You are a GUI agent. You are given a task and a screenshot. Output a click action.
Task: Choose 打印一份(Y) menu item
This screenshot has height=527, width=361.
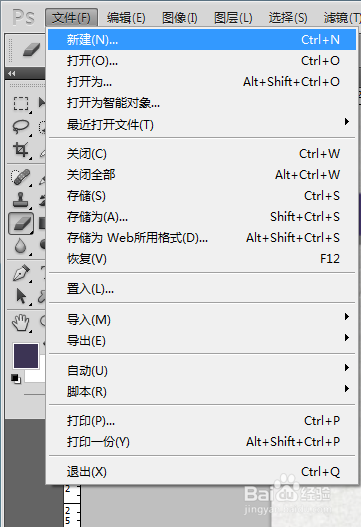click(x=202, y=442)
